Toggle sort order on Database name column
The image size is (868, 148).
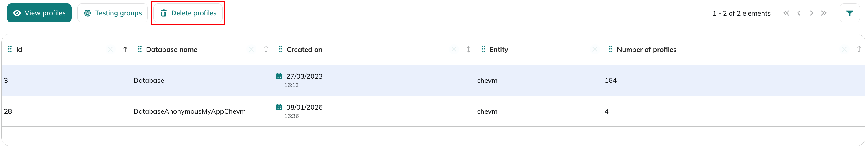(x=266, y=49)
